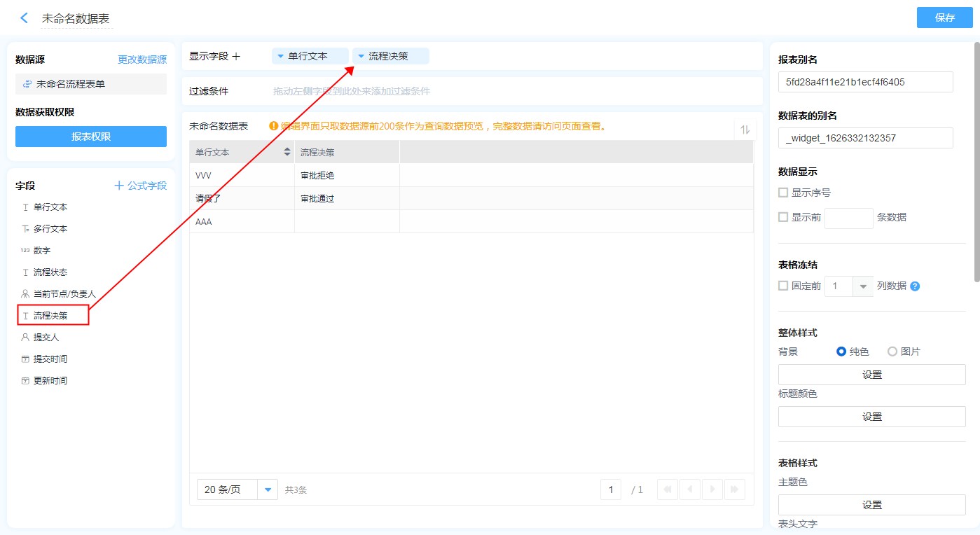Screen dimensions: 980x535
Task: Click the plus icon beside 显示字段
Action: point(236,56)
